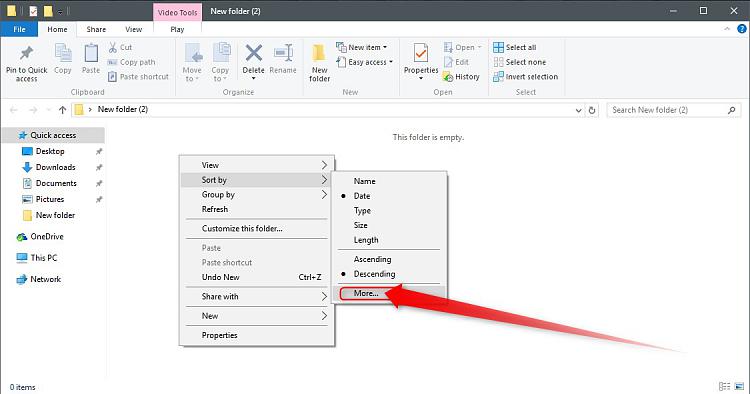Viewport: 750px width, 394px height.
Task: Click the Properties checkmark icon
Action: tap(421, 53)
